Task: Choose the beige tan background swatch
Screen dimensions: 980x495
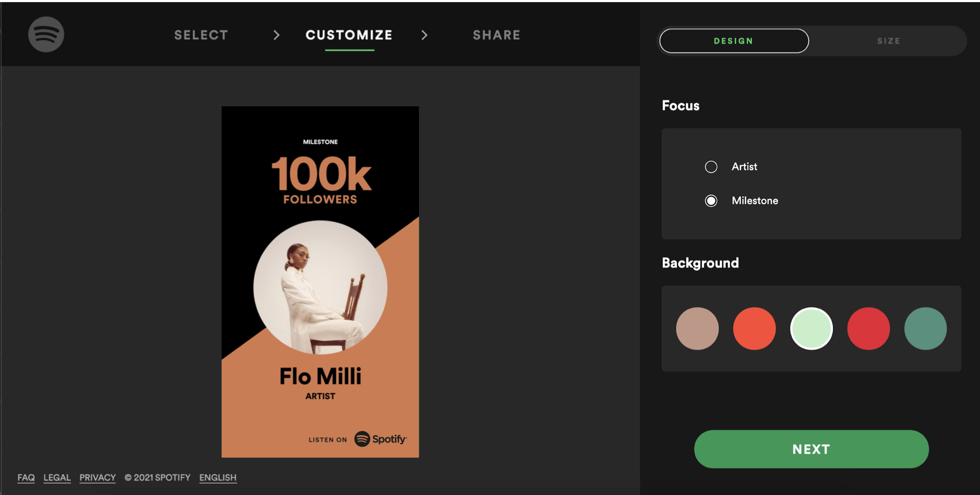Action: [697, 328]
